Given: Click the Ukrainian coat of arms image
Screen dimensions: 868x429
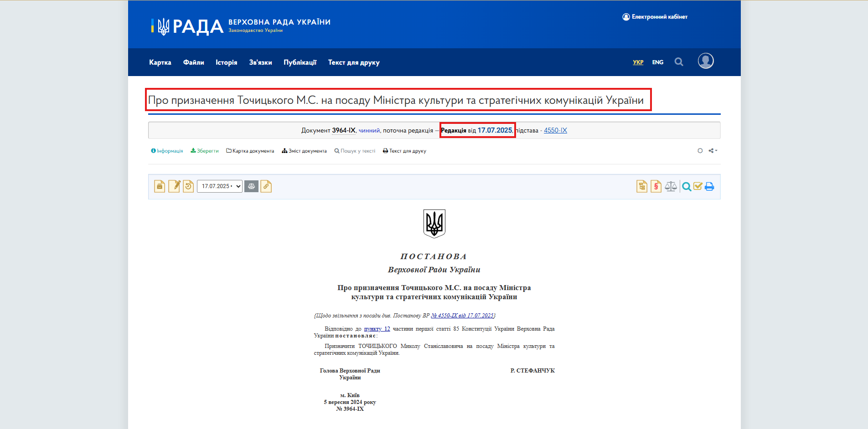Looking at the screenshot, I should point(434,224).
